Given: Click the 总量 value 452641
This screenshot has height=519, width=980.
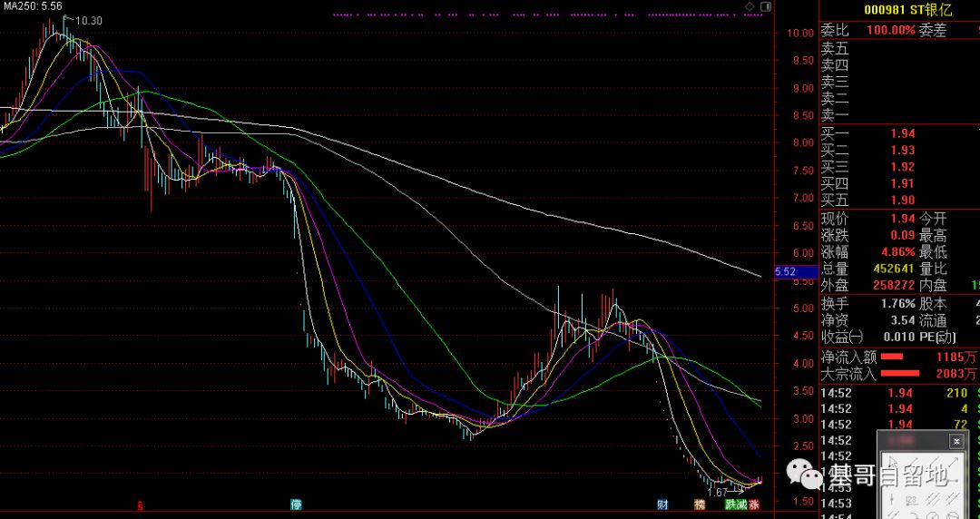Looking at the screenshot, I should (895, 269).
